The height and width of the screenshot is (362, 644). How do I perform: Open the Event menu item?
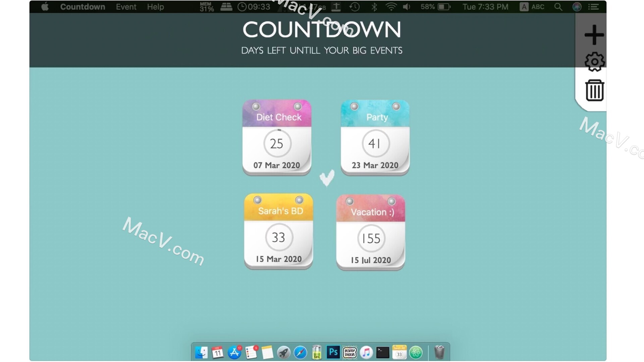(126, 7)
